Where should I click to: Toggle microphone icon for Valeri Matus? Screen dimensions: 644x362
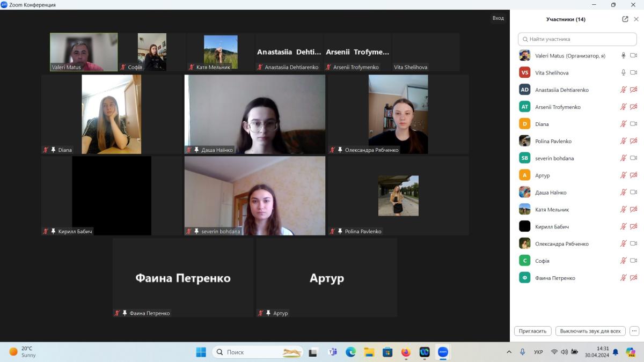[x=623, y=55]
